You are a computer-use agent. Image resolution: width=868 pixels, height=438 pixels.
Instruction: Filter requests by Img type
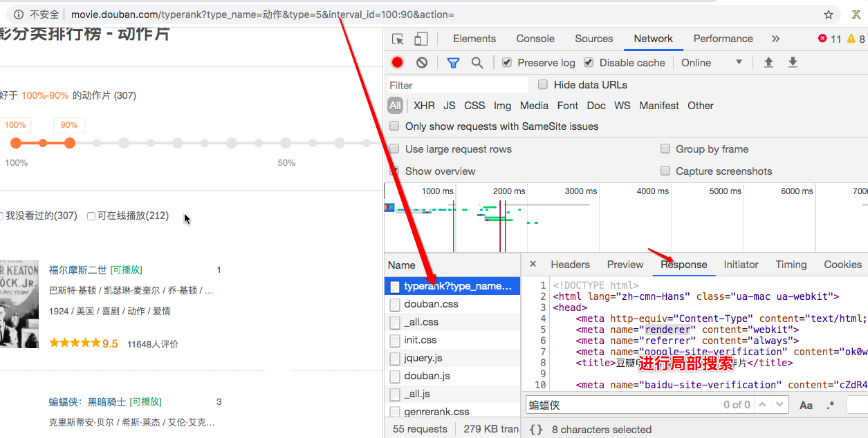503,105
